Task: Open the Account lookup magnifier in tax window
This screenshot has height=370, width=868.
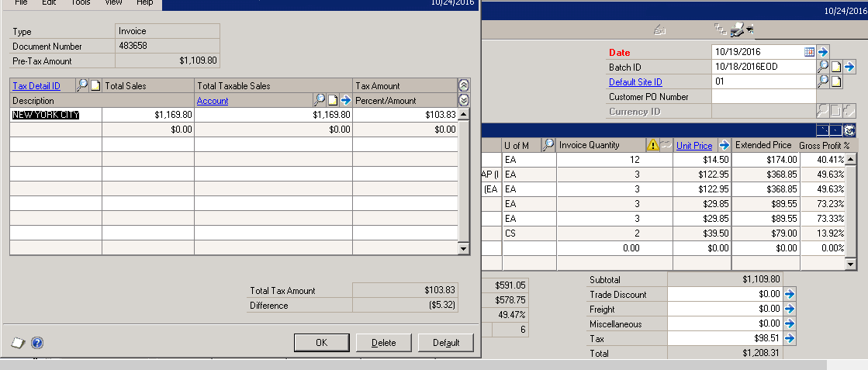Action: tap(320, 100)
